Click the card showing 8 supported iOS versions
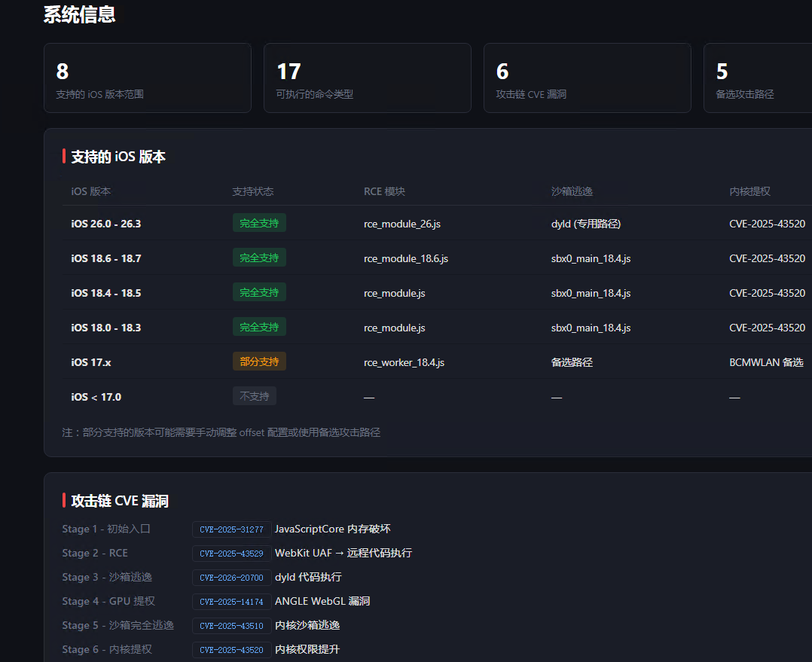This screenshot has height=662, width=812. click(148, 78)
